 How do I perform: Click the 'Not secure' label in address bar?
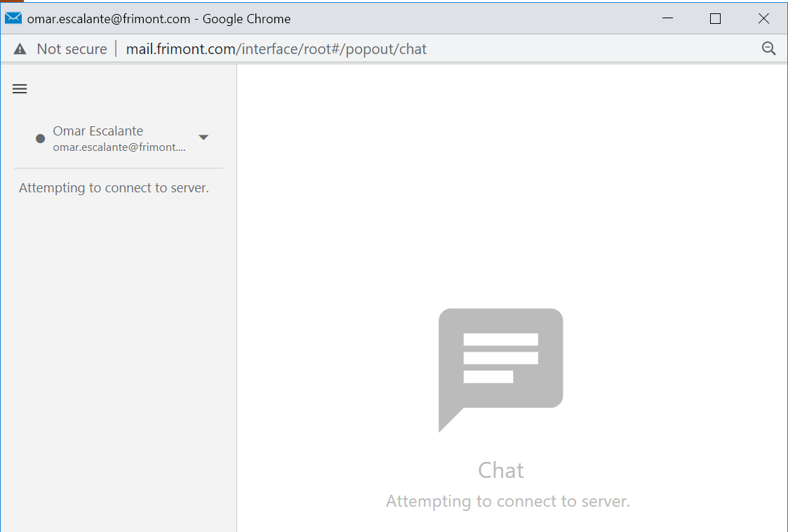pyautogui.click(x=72, y=49)
